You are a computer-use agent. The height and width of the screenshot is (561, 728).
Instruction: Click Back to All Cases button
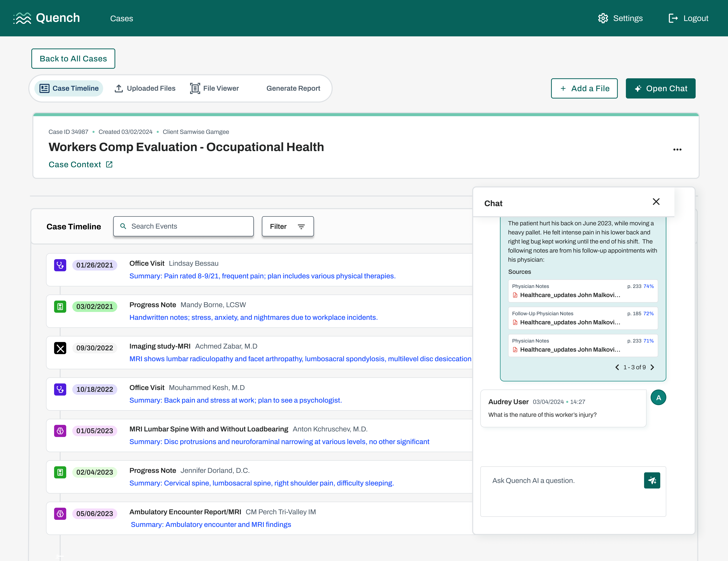coord(73,59)
